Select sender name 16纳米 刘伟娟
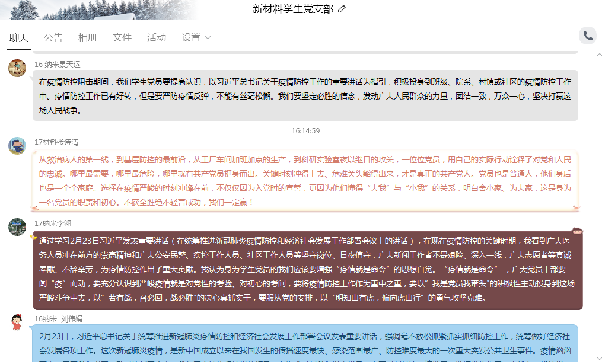The image size is (602, 364). click(x=58, y=319)
